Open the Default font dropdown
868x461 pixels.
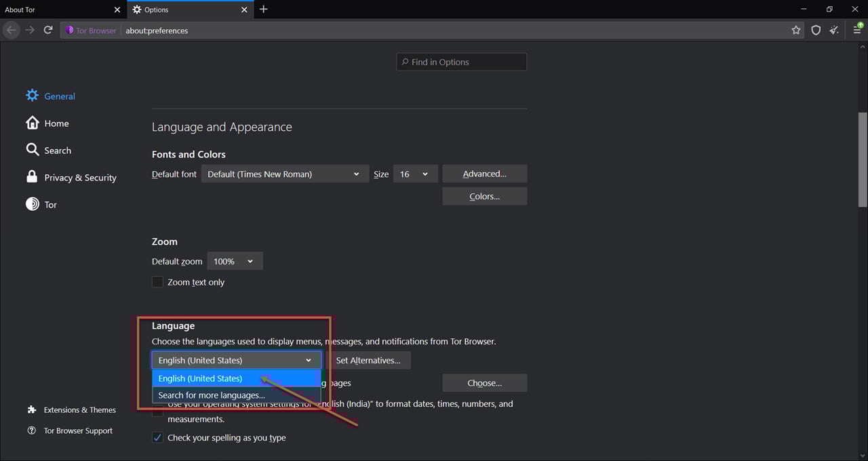tap(285, 174)
